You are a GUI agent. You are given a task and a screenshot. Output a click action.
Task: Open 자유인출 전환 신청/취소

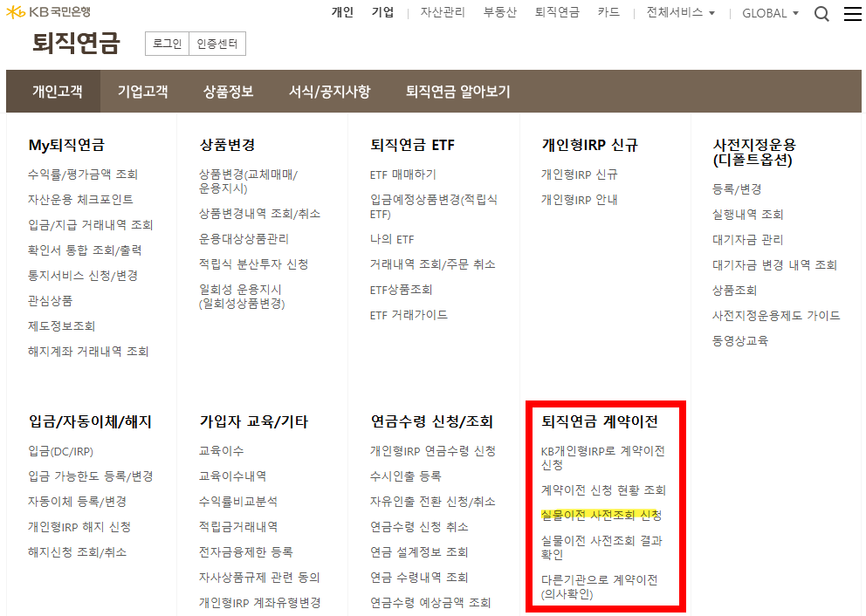[x=432, y=502]
